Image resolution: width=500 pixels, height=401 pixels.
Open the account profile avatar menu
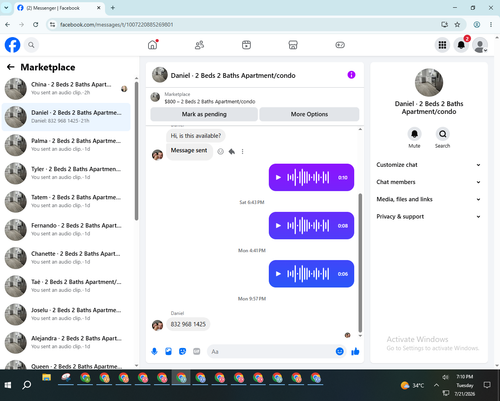(480, 45)
